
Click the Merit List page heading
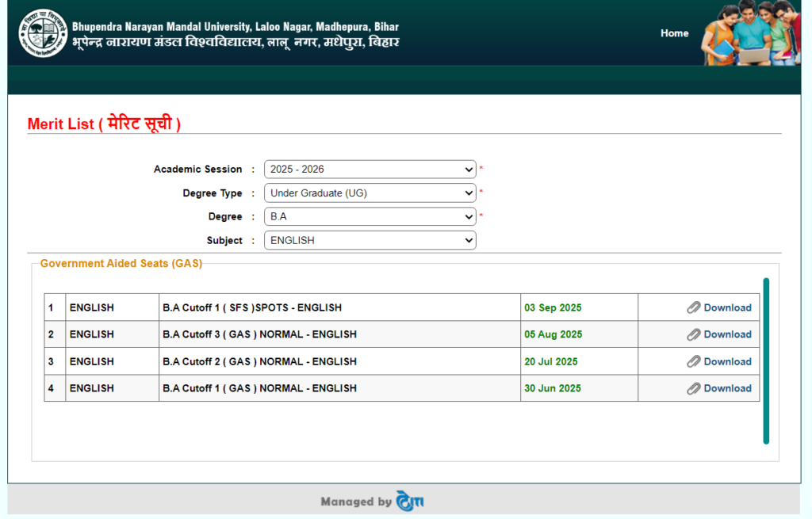click(x=104, y=124)
